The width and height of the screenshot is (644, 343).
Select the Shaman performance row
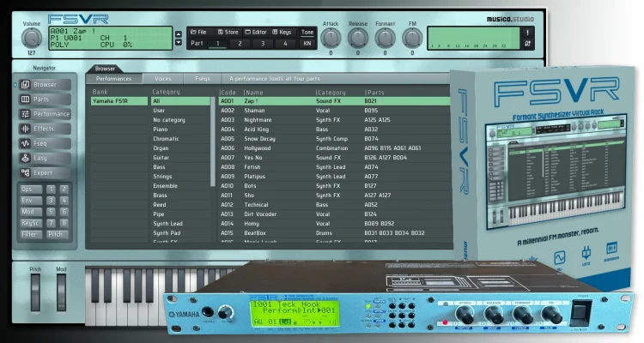point(335,111)
